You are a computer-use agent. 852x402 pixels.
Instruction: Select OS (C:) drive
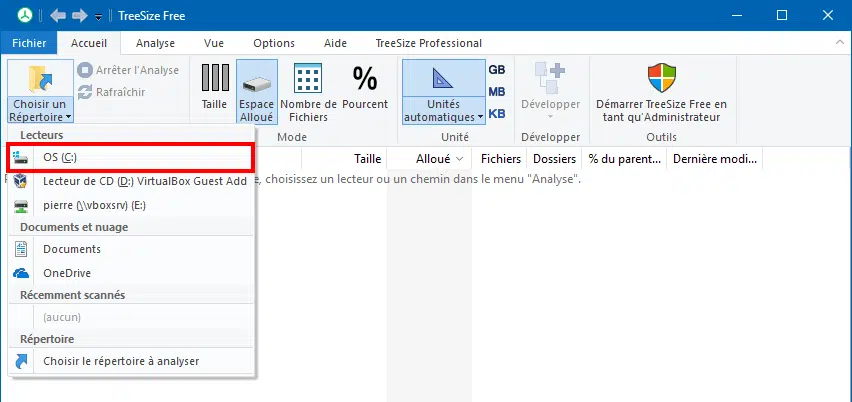coord(131,157)
